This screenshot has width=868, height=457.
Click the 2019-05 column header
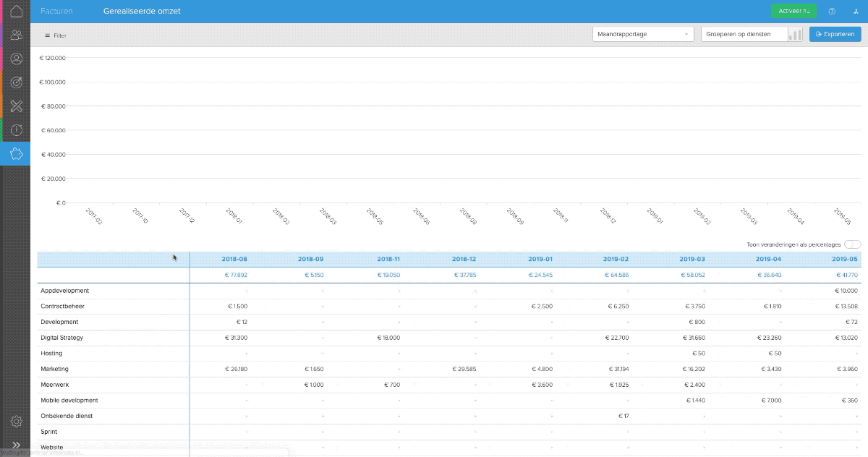point(844,259)
